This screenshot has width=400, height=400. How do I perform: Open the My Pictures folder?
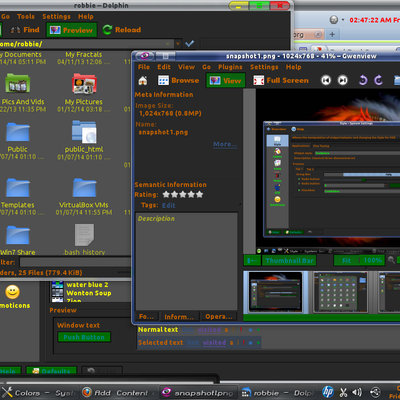point(84,84)
